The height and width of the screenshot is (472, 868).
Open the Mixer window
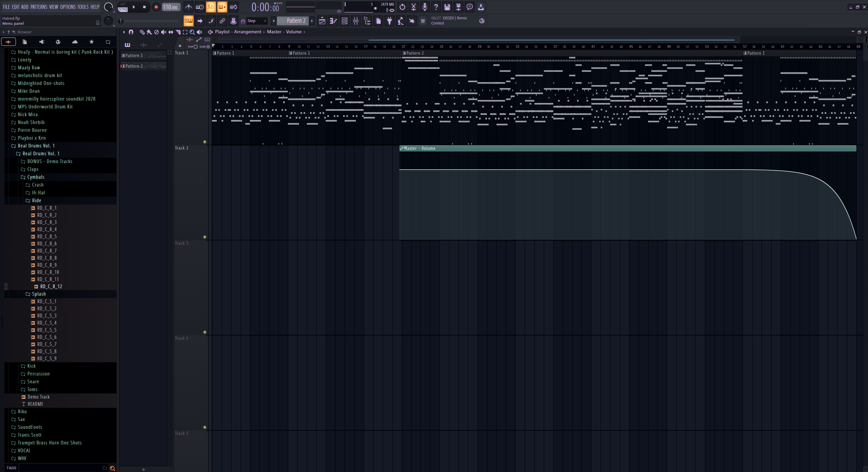pos(356,21)
